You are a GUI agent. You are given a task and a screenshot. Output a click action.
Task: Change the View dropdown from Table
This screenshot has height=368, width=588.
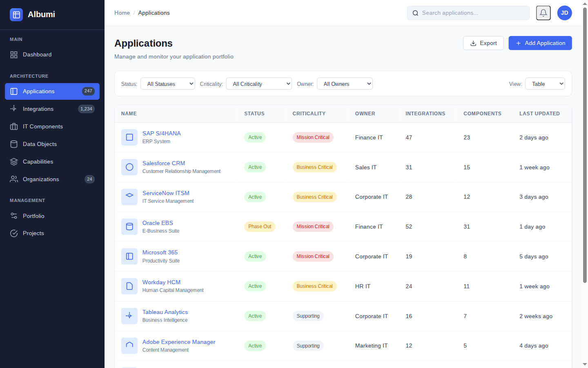(545, 83)
